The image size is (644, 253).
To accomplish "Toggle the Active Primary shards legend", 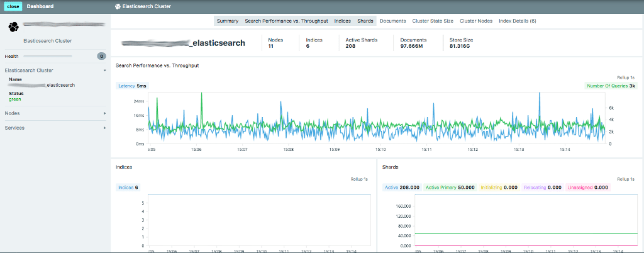I will [450, 187].
